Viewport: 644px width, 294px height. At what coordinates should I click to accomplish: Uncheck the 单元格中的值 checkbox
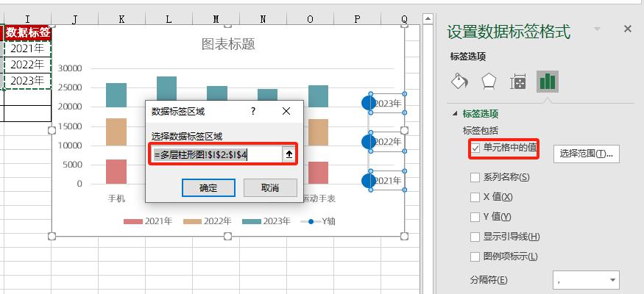point(475,148)
